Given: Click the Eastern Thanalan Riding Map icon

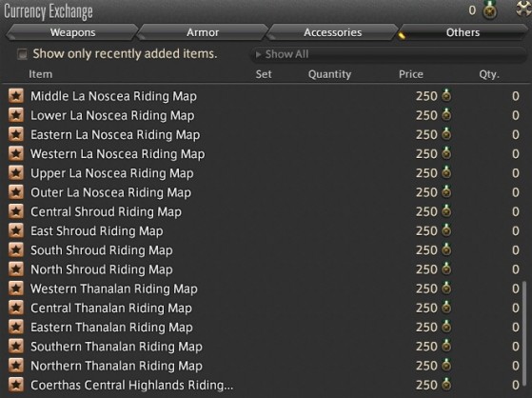Looking at the screenshot, I should pyautogui.click(x=16, y=327).
